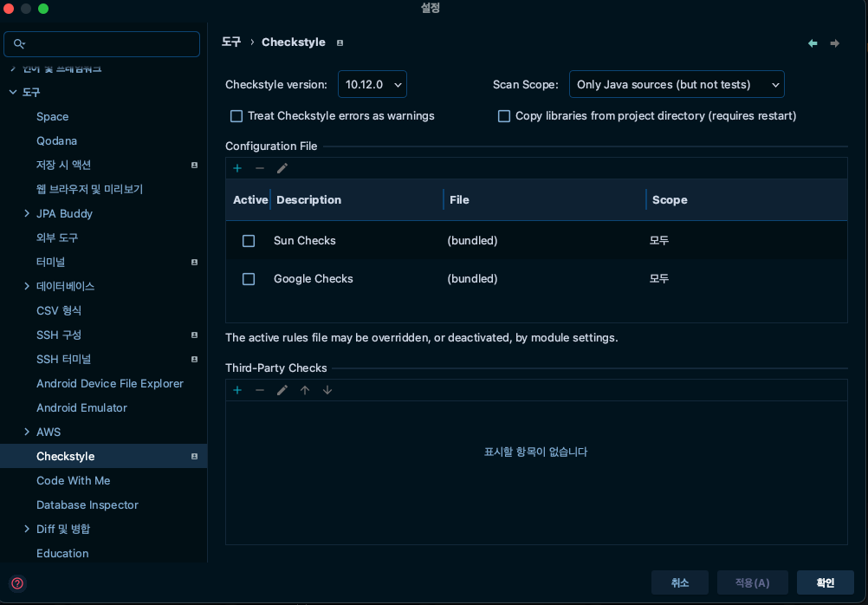Image resolution: width=868 pixels, height=605 pixels.
Task: Add a new Configuration File entry
Action: click(237, 168)
